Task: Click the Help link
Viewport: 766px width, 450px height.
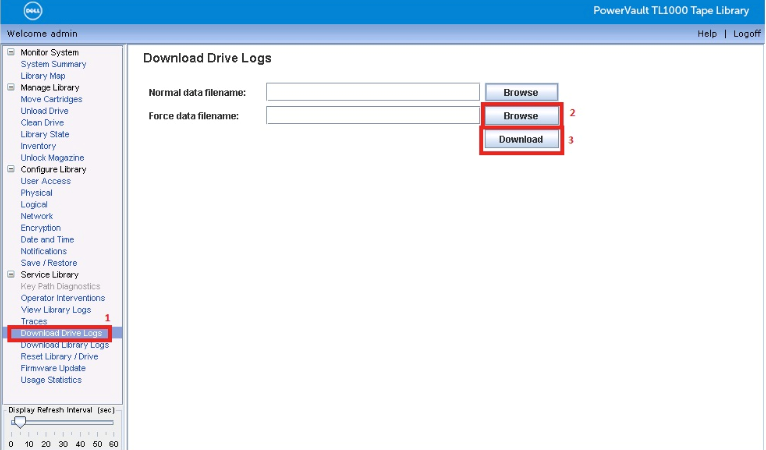Action: point(707,34)
